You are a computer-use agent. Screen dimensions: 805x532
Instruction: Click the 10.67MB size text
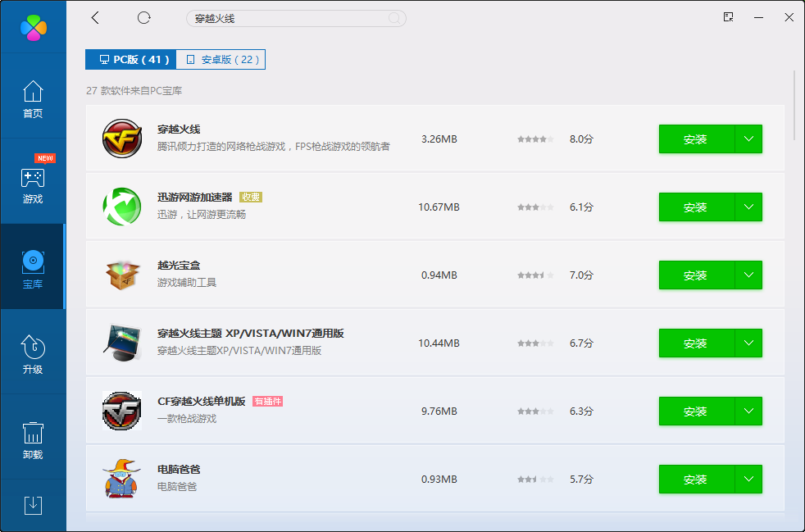[439, 207]
